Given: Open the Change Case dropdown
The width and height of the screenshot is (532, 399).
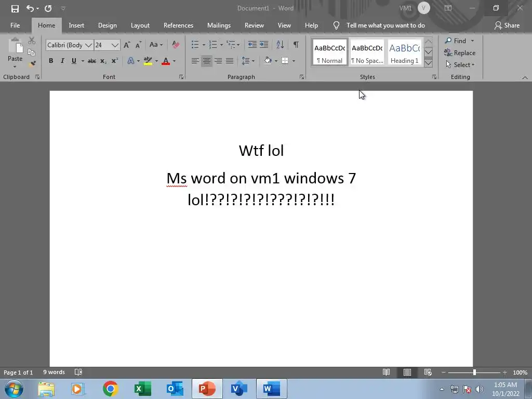Looking at the screenshot, I should coord(156,45).
